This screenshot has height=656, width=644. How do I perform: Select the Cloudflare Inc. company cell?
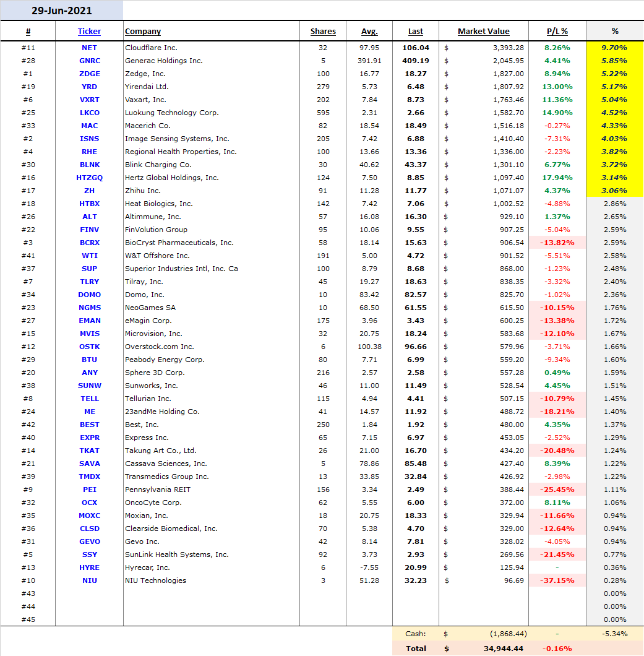click(212, 48)
